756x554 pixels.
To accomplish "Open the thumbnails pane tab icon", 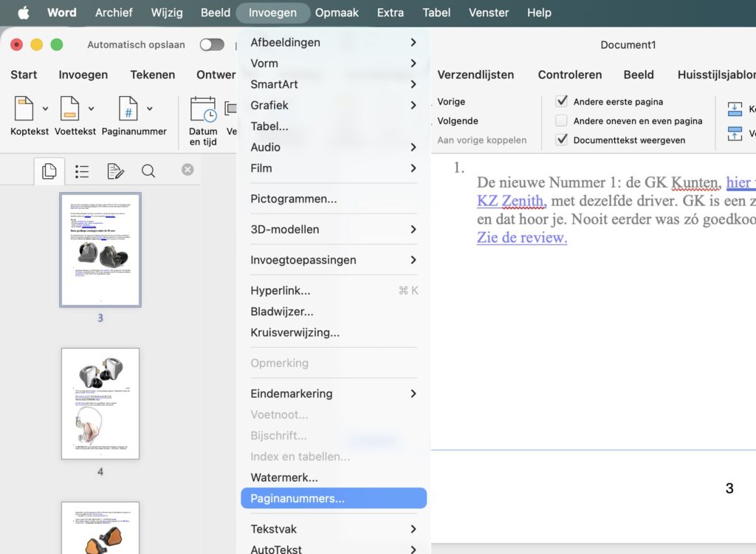I will [49, 171].
